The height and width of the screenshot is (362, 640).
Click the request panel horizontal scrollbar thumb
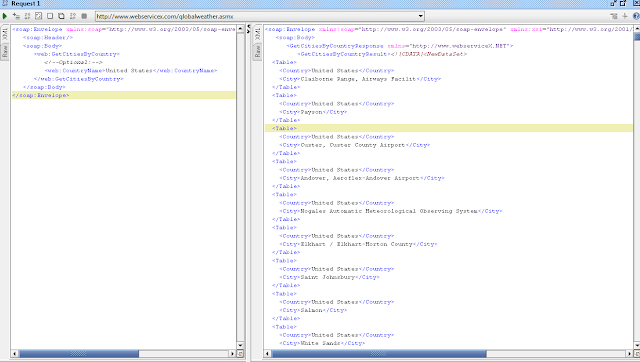pos(79,353)
